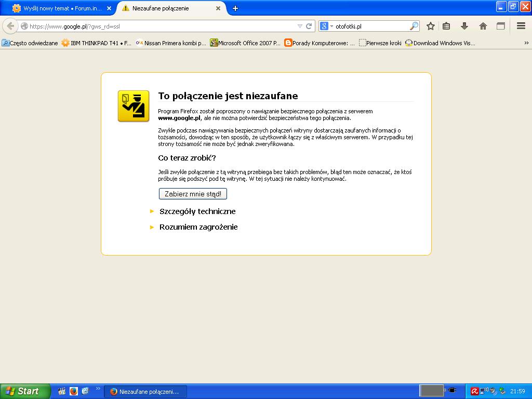Open Pierwsze kroki bookmark
The image size is (532, 399).
click(380, 43)
